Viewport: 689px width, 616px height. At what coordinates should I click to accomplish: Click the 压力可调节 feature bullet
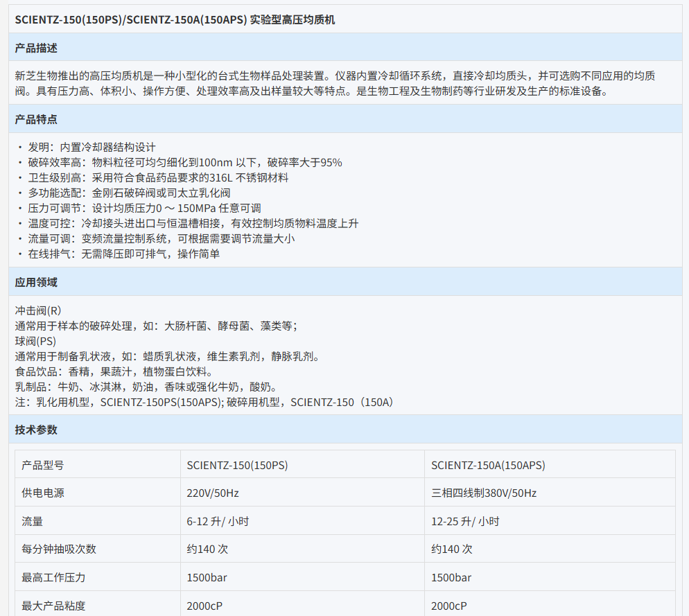click(144, 208)
